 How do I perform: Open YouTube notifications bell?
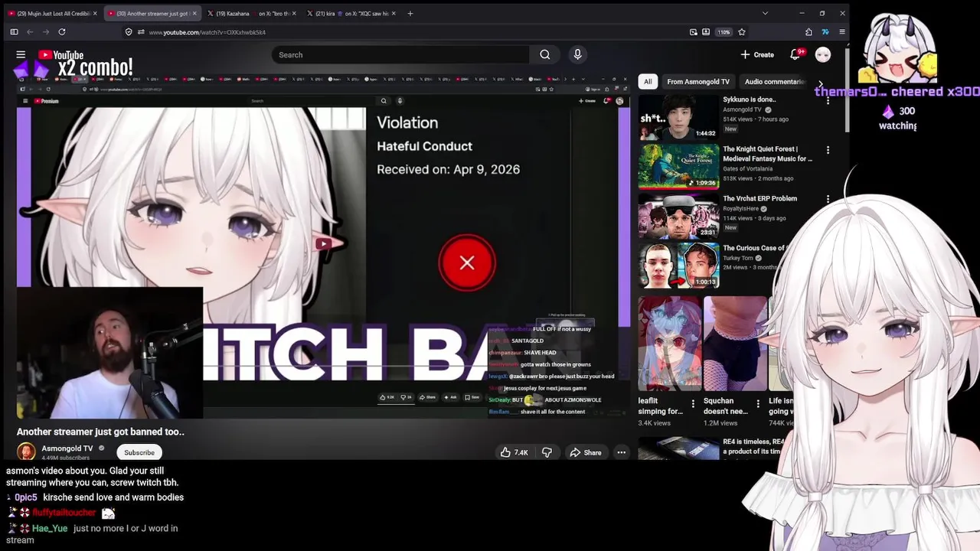click(795, 54)
